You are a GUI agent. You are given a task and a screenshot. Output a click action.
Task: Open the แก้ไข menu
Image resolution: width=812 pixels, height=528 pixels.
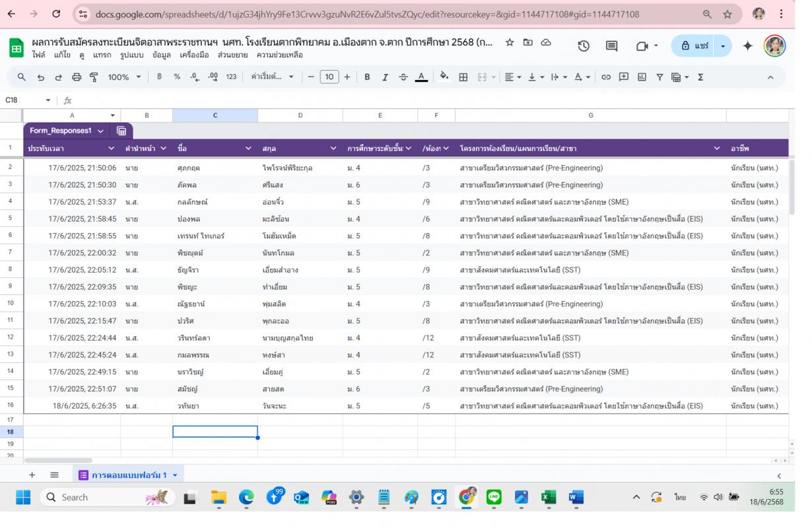click(x=62, y=55)
